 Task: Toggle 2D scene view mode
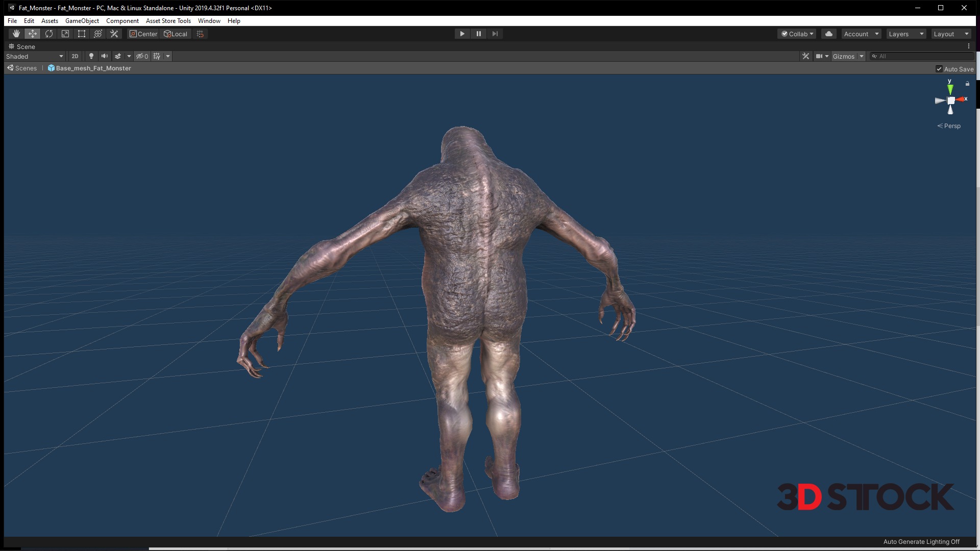75,56
